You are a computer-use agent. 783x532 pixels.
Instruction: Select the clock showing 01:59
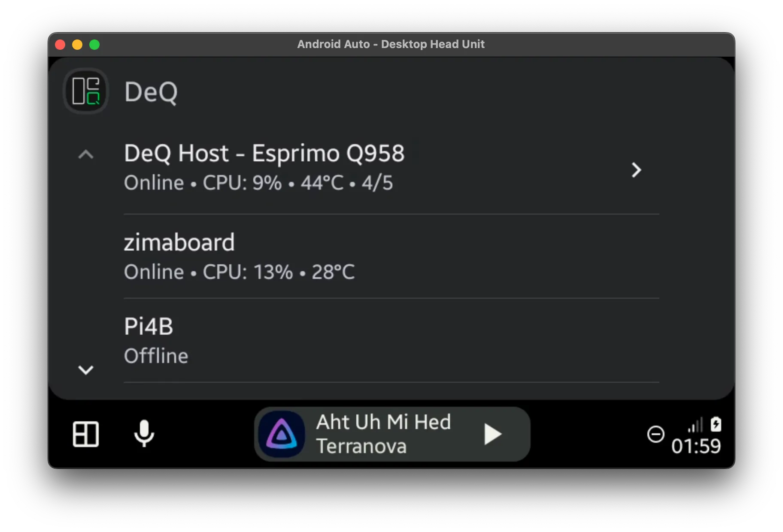click(698, 447)
